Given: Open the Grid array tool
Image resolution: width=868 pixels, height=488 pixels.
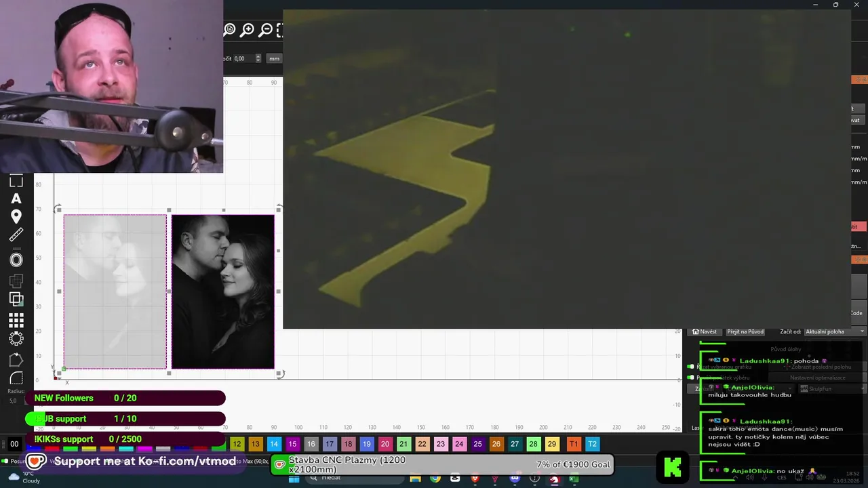Looking at the screenshot, I should point(16,320).
